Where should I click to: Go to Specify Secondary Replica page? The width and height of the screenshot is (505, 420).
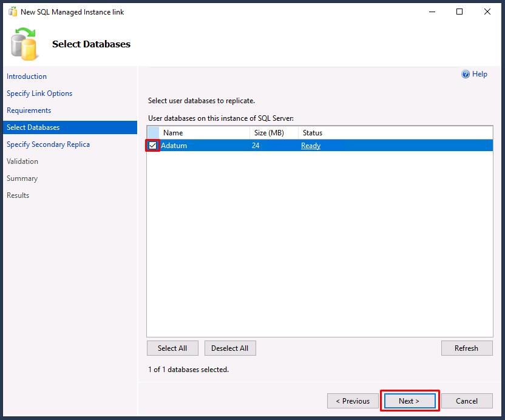49,144
